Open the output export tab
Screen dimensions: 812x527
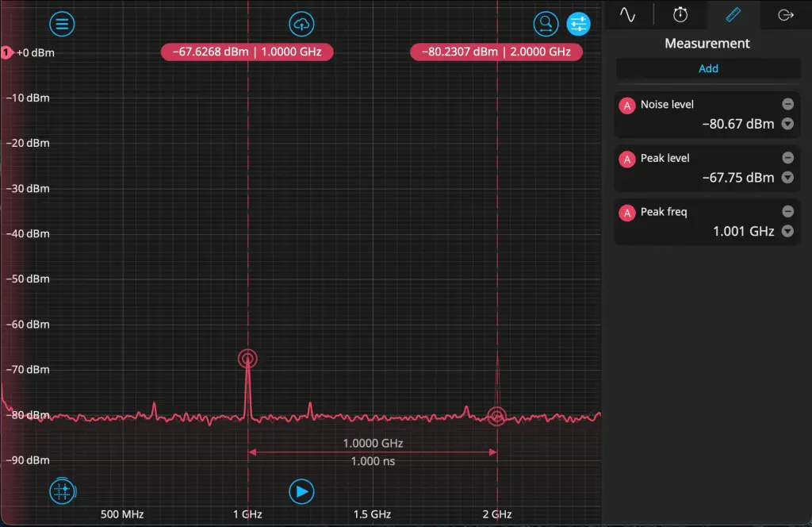tap(786, 14)
